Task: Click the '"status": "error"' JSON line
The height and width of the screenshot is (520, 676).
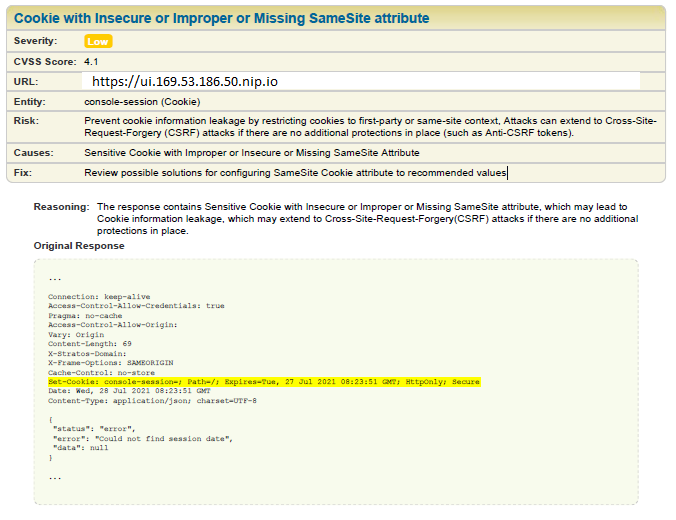Action: 94,429
